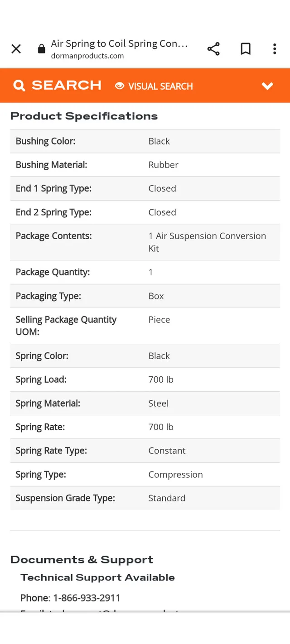Select the magnifying glass search icon
The height and width of the screenshot is (644, 290).
(x=19, y=85)
